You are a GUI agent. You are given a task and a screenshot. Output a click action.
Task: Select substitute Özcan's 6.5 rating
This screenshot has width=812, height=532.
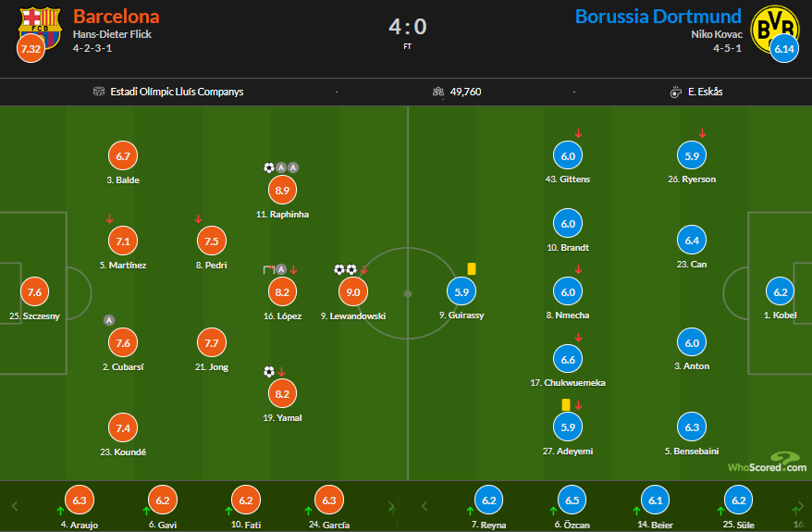[x=572, y=500]
